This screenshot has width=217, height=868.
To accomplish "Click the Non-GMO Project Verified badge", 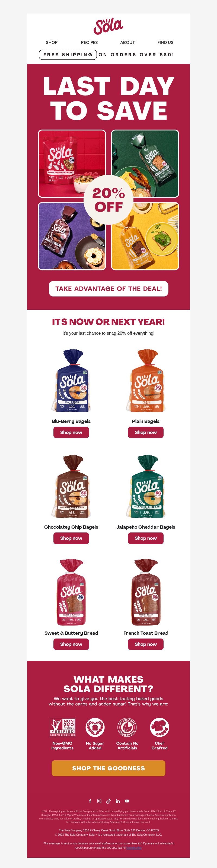I will coord(62,727).
